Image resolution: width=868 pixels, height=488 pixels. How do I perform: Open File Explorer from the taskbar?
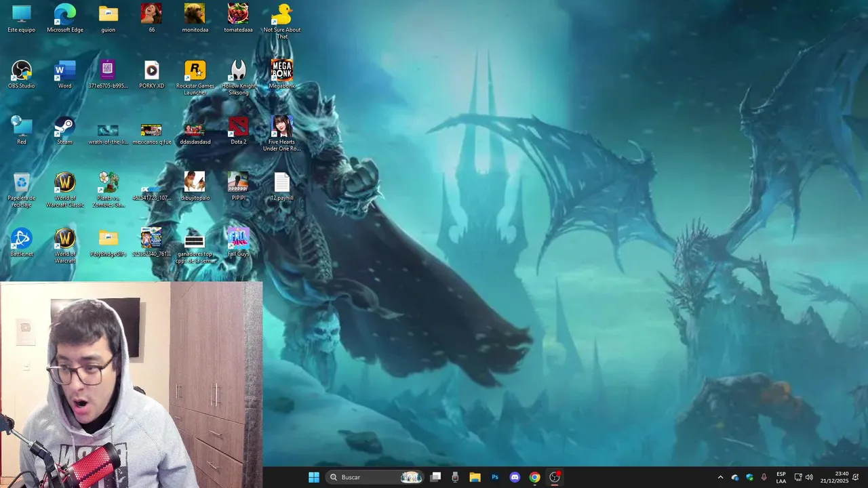pos(475,477)
